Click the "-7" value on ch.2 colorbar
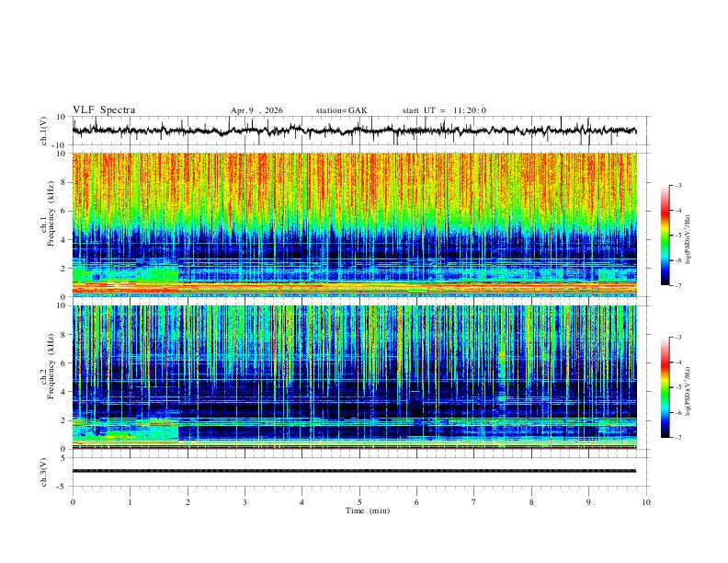Image resolution: width=728 pixels, height=563 pixels. pyautogui.click(x=677, y=438)
